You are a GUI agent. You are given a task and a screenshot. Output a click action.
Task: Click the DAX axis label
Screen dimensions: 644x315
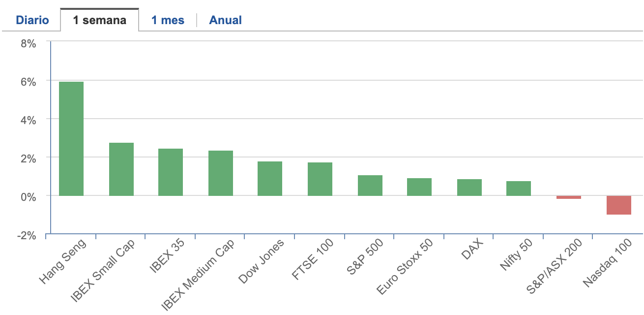click(473, 249)
